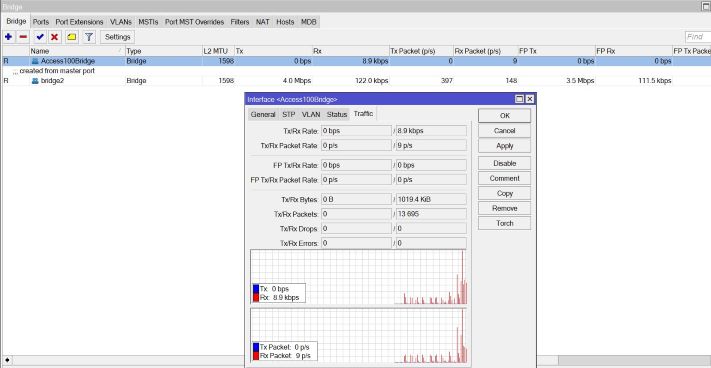Maximize the Interface Access100Bridge dialog
This screenshot has height=368, width=711.
click(x=520, y=99)
